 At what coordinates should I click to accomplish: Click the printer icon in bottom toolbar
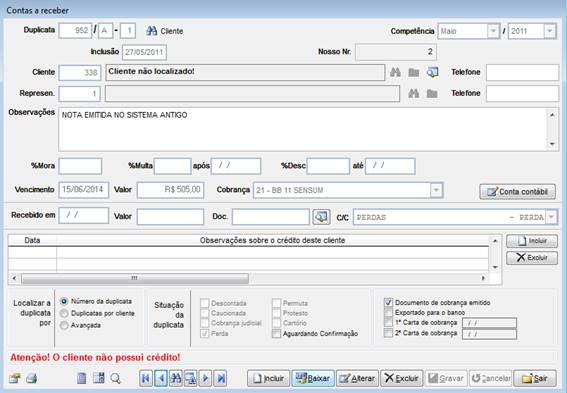(31, 379)
